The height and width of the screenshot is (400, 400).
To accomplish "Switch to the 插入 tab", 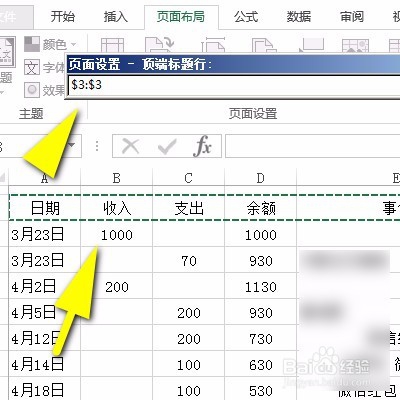I will (115, 17).
